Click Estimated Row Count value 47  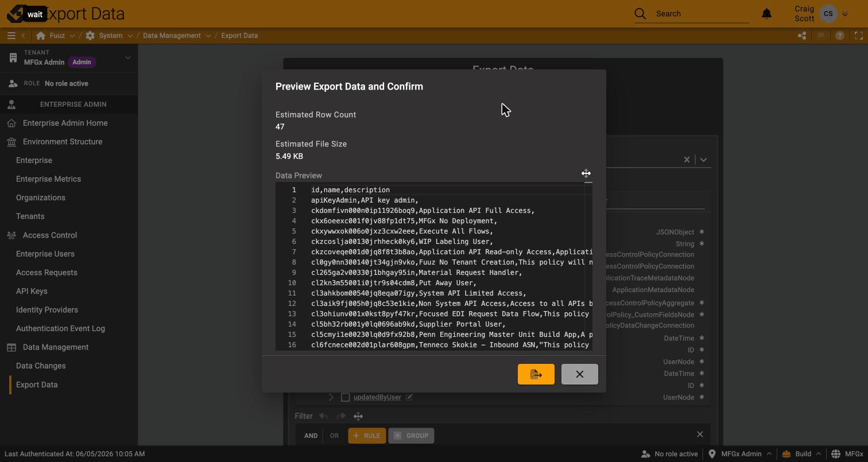coord(280,127)
